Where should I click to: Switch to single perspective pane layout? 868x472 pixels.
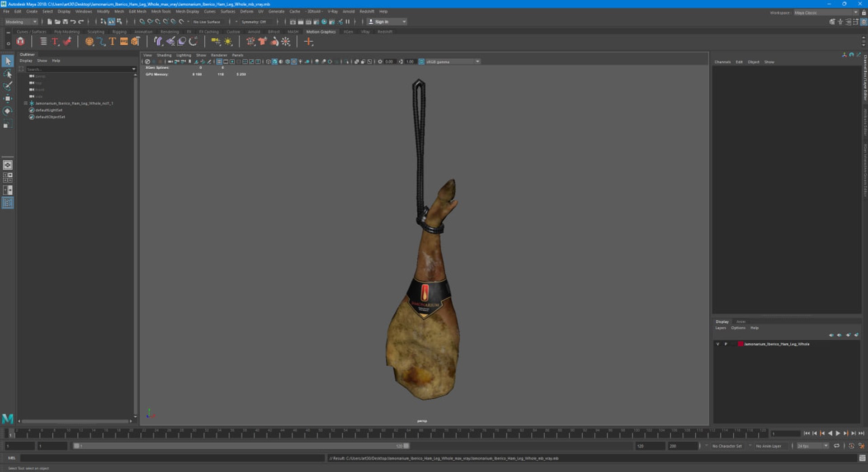click(x=8, y=165)
